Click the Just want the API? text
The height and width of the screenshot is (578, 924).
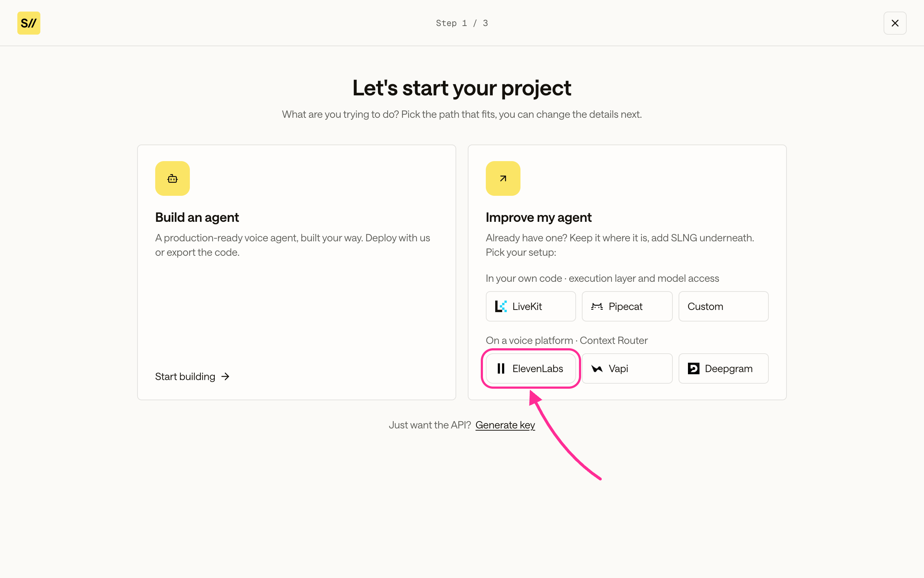click(430, 425)
